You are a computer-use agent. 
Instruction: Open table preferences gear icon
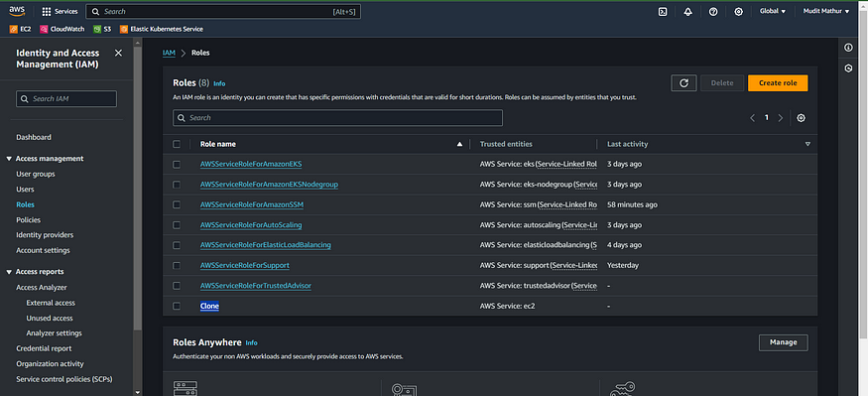click(x=801, y=117)
